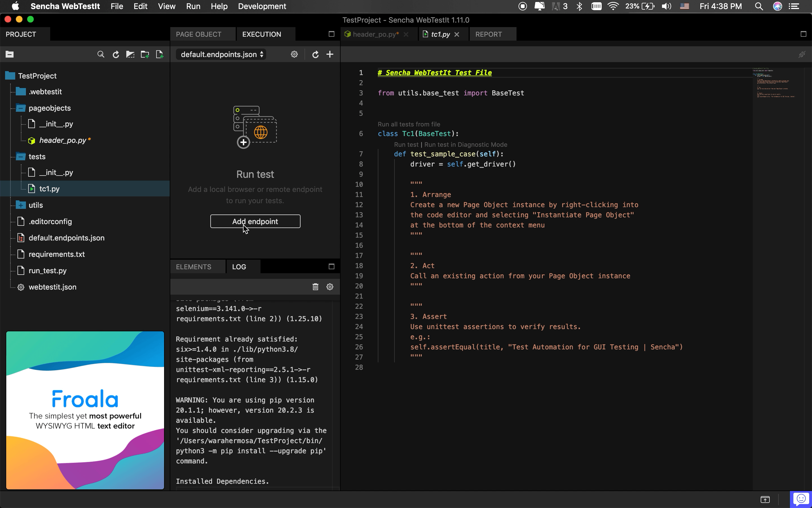
Task: Open the Help menu
Action: [x=219, y=6]
